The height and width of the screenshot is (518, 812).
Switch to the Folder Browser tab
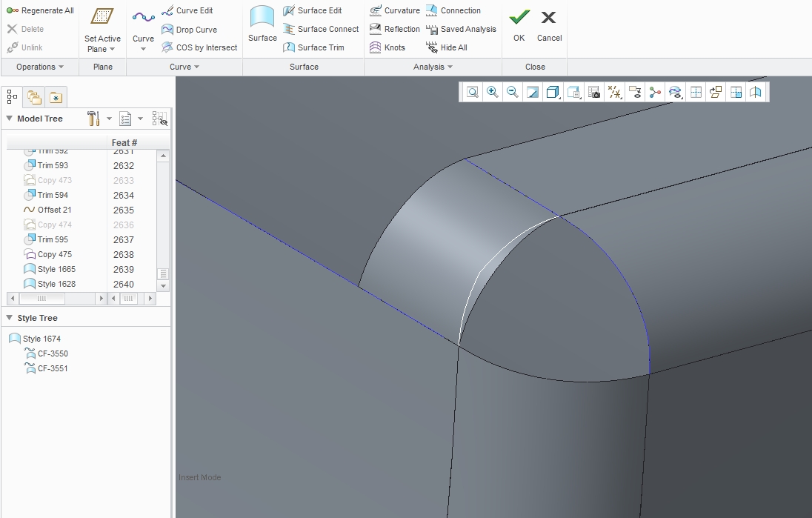click(34, 97)
